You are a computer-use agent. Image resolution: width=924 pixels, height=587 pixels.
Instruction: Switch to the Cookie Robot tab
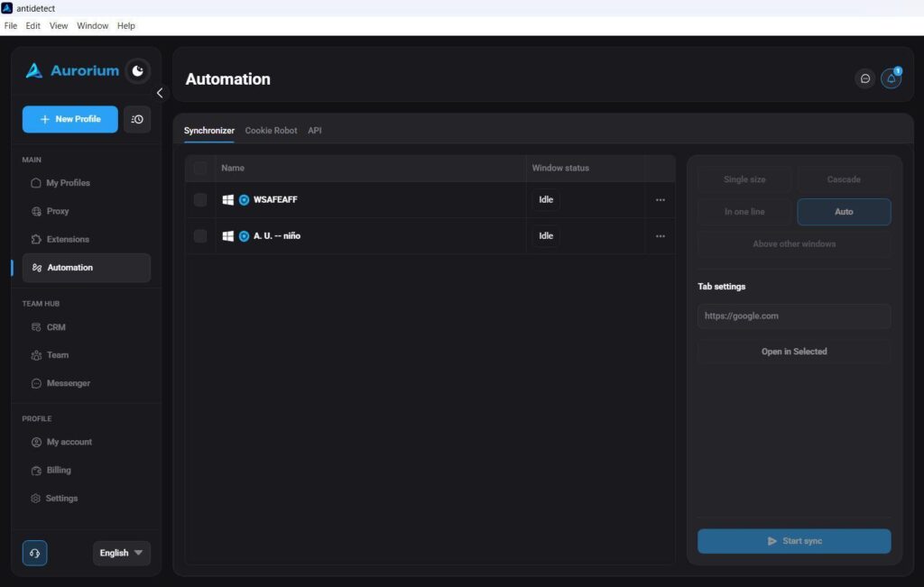point(271,131)
